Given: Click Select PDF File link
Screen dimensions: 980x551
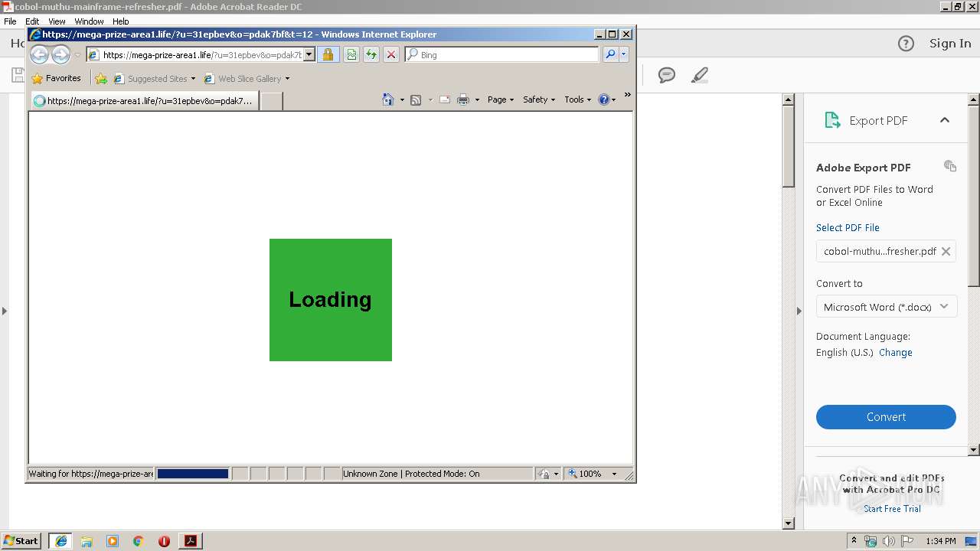Looking at the screenshot, I should pos(848,227).
